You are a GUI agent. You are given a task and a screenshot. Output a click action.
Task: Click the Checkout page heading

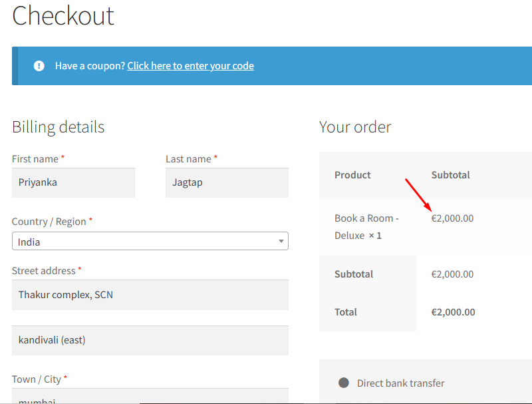tap(63, 15)
